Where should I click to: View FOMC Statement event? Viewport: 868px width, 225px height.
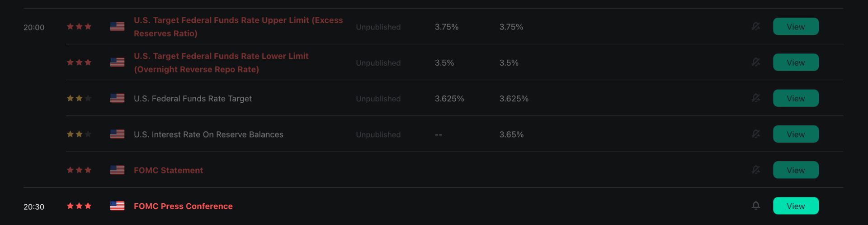tap(795, 170)
